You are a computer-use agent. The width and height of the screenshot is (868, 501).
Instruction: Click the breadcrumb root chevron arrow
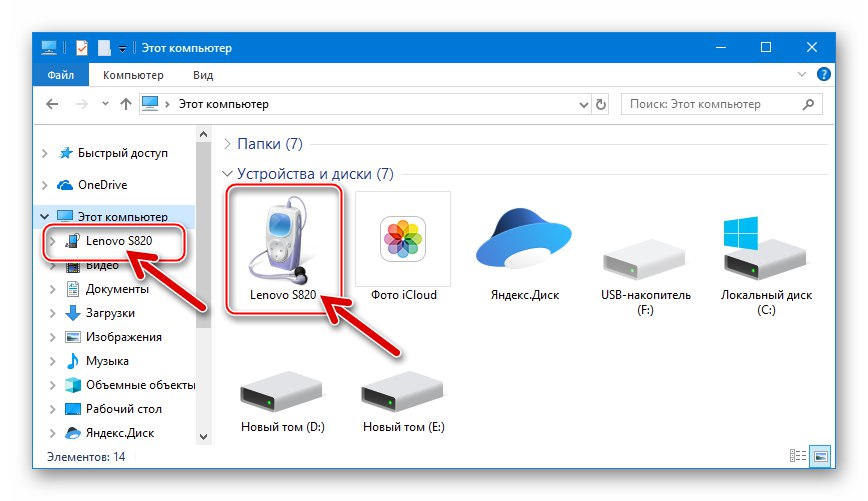click(x=167, y=104)
